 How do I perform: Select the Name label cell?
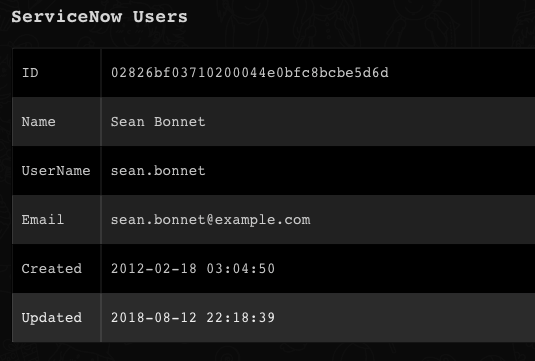coord(57,121)
